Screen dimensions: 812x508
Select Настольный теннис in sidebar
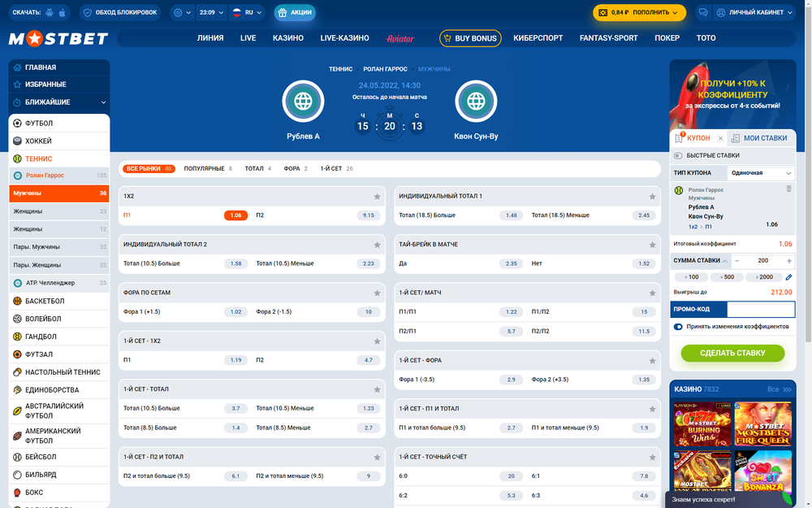pyautogui.click(x=59, y=372)
